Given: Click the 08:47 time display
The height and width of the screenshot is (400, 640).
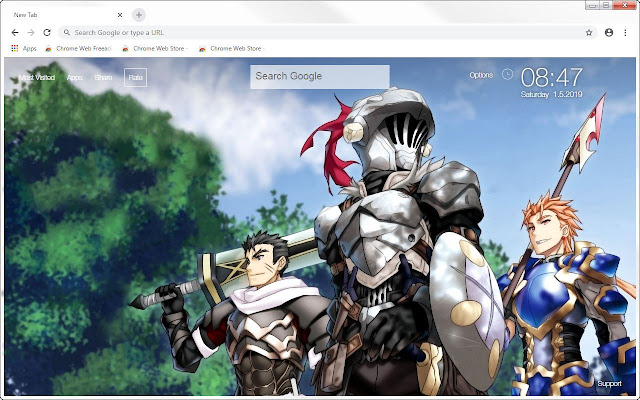Looking at the screenshot, I should point(551,77).
